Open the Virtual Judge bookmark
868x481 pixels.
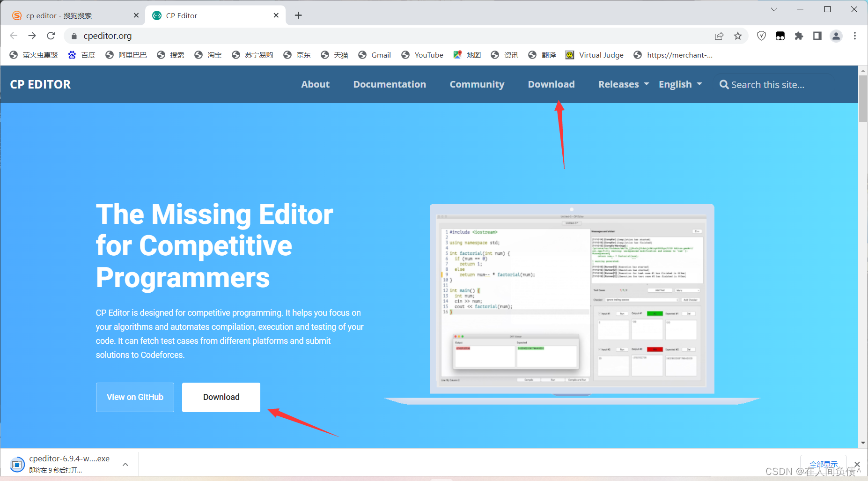click(x=595, y=55)
